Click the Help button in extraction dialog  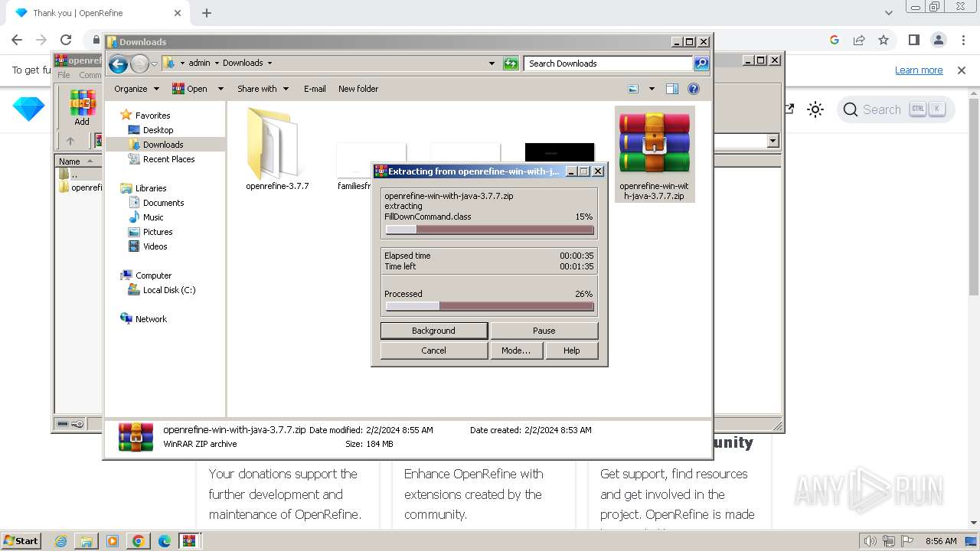571,350
